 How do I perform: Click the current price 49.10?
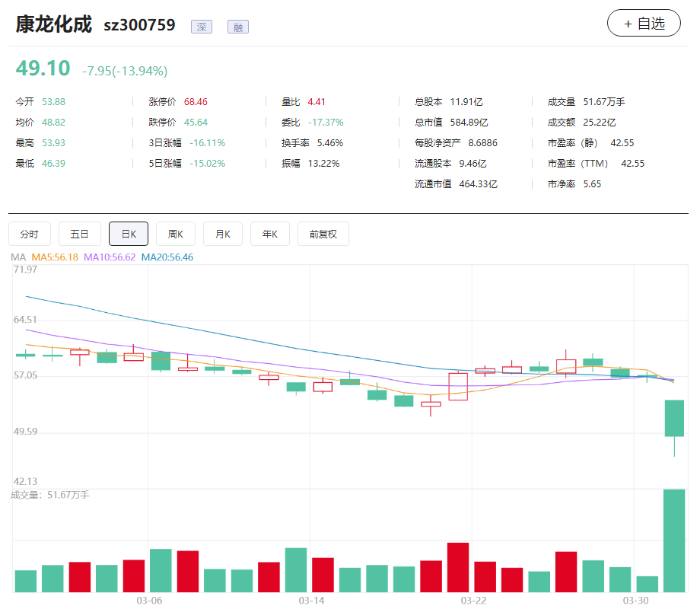(43, 69)
